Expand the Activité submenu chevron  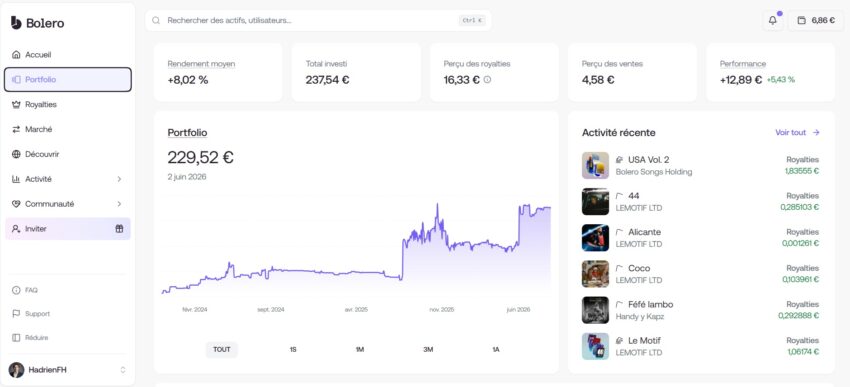[119, 179]
